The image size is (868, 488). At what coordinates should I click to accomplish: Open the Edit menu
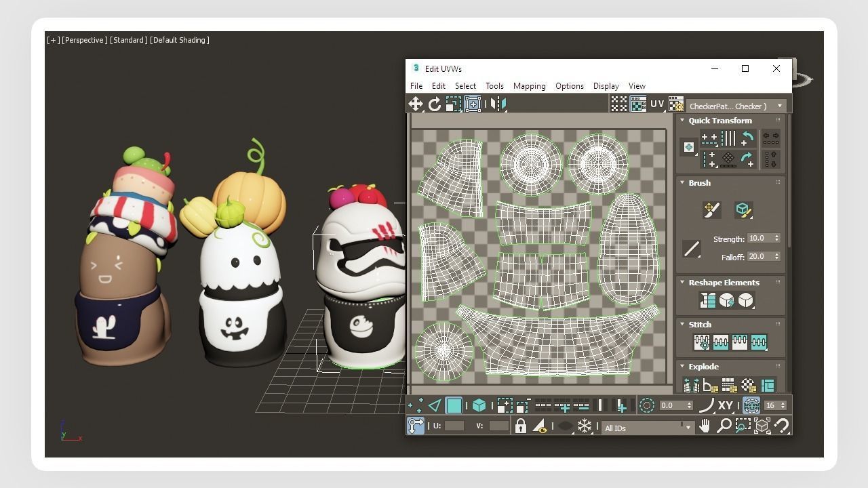point(439,86)
